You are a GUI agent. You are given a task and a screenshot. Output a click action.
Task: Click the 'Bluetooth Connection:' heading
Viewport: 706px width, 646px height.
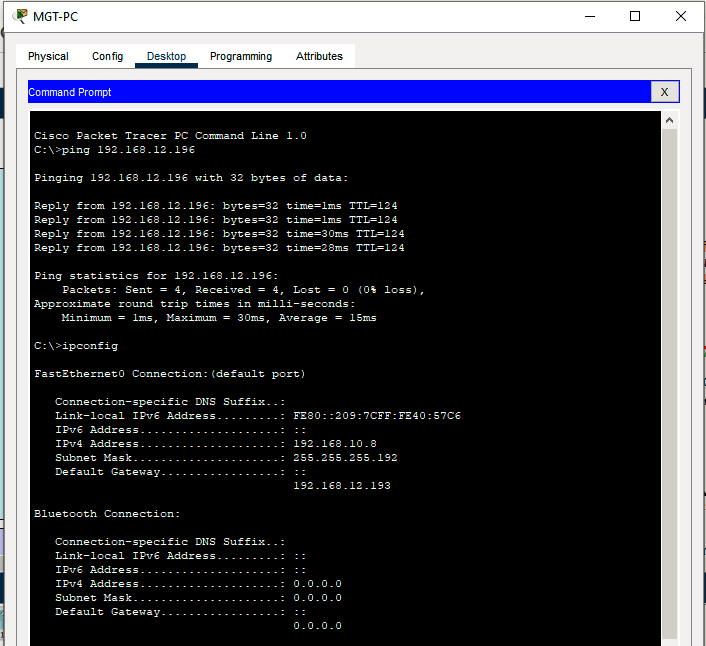[x=107, y=514]
